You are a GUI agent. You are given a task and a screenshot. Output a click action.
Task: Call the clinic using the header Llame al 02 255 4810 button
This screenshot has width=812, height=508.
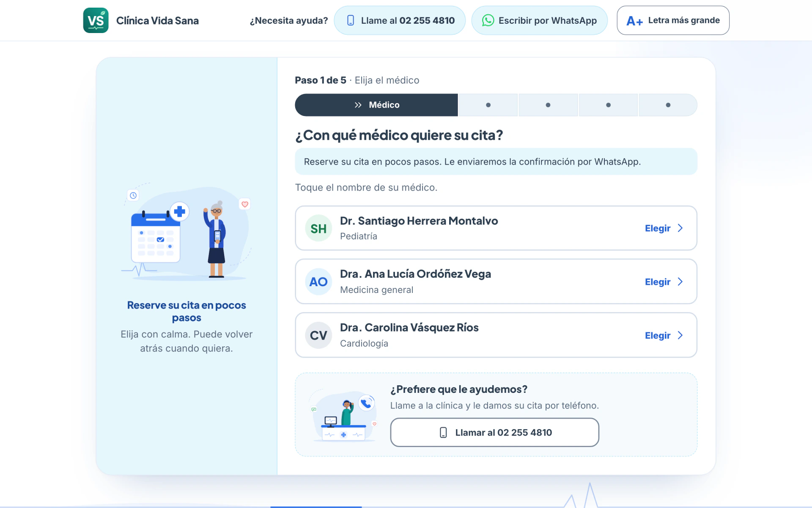point(400,20)
